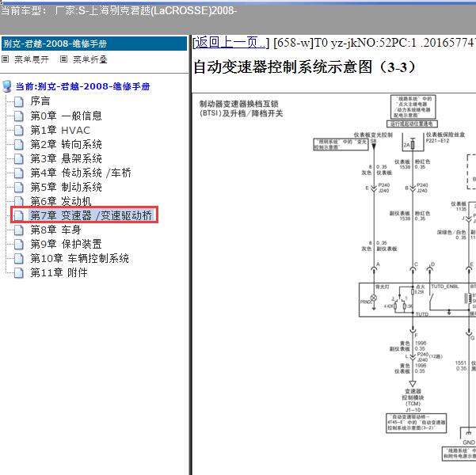Click the computer icon beside 当前 root node
Viewport: 476px width, 475px height.
pos(6,86)
